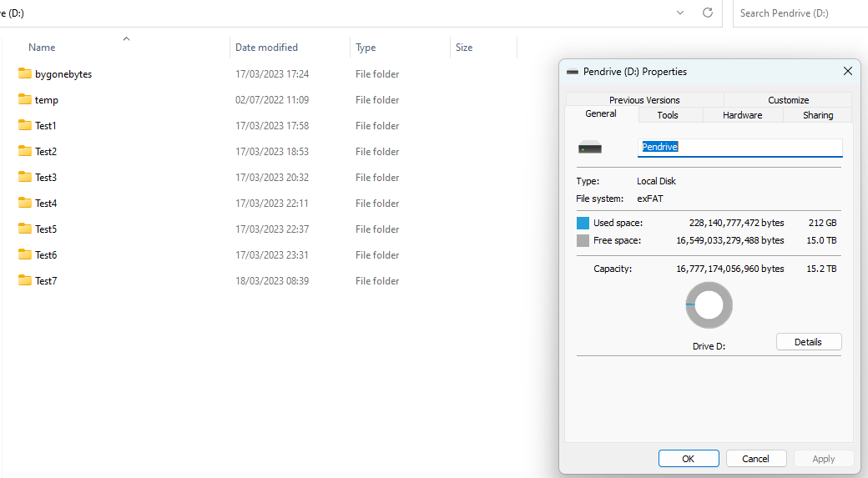Open the Previous Versions tab
Screen dimensions: 868x478
point(644,100)
